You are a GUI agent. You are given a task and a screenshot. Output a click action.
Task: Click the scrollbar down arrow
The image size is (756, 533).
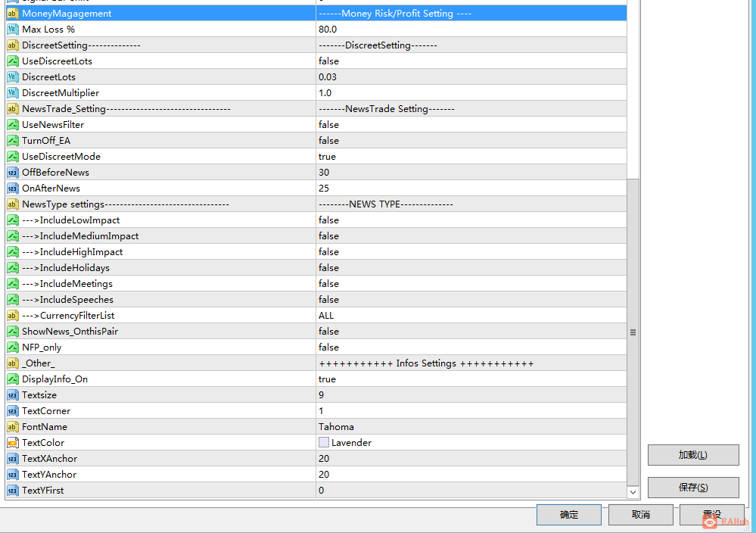point(633,492)
